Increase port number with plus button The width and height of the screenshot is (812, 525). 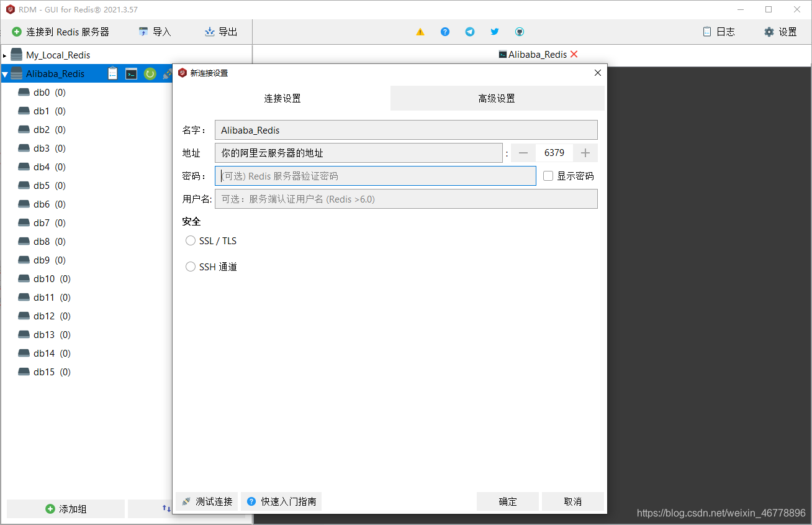[x=585, y=153]
